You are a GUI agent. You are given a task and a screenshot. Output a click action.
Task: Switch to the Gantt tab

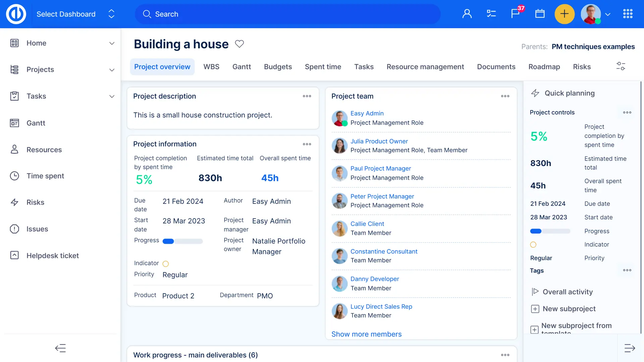point(241,67)
